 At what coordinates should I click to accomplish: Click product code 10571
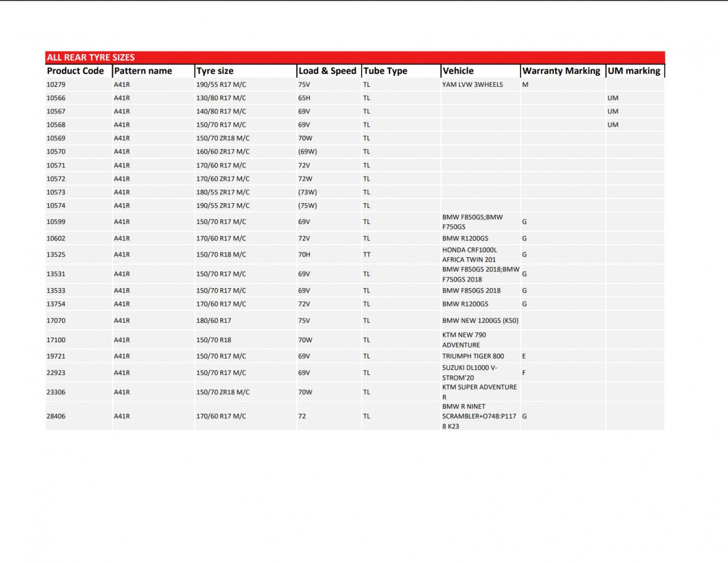coord(56,166)
